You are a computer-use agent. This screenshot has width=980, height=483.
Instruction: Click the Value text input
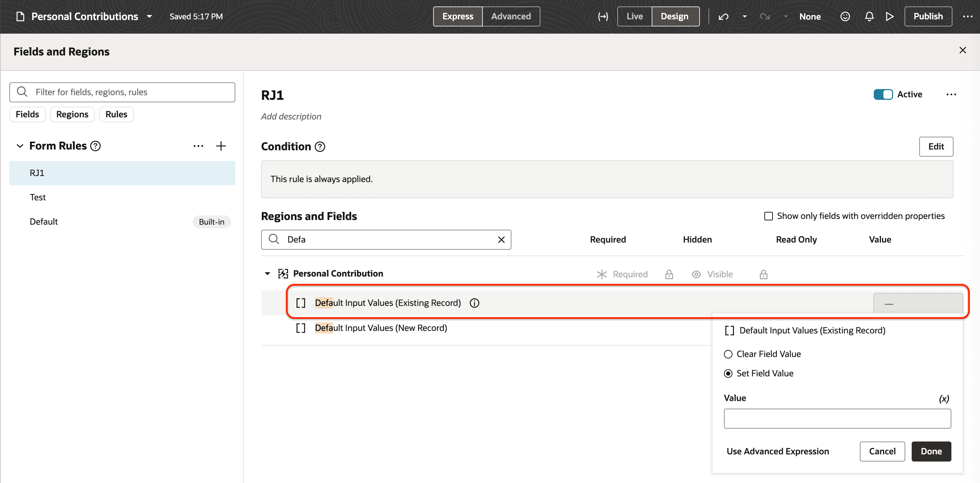click(837, 419)
